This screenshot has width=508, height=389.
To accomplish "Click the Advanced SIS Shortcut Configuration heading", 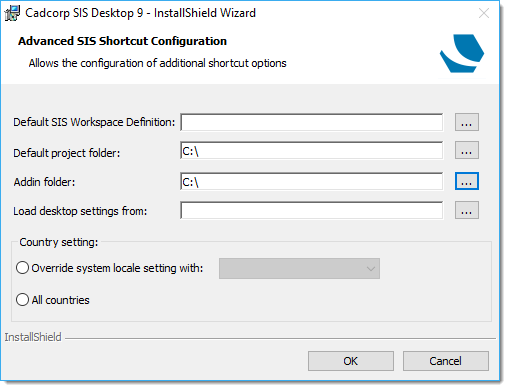I will [122, 41].
